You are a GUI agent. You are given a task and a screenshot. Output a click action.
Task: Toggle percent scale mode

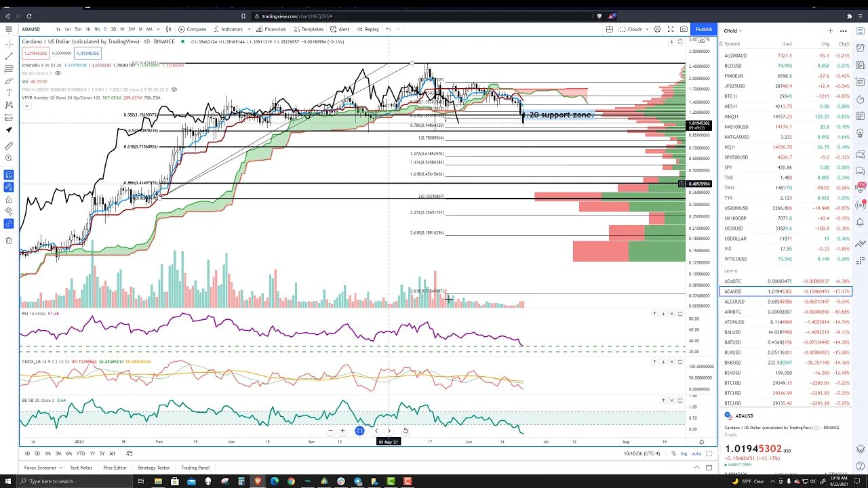point(675,453)
